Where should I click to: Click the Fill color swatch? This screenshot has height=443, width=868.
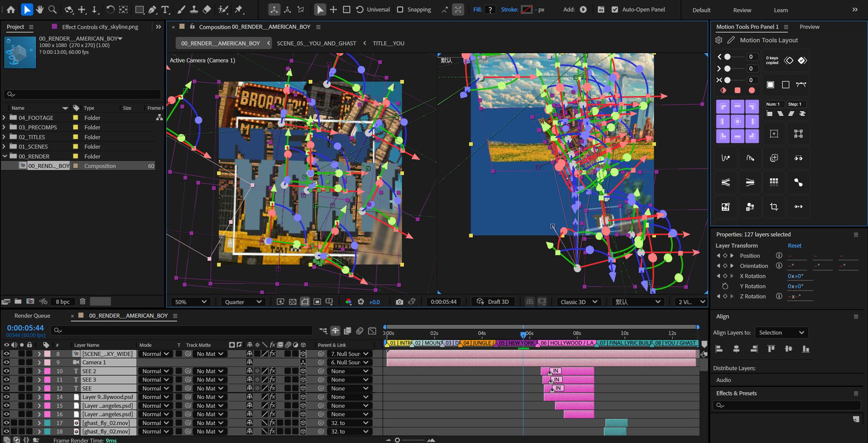490,10
